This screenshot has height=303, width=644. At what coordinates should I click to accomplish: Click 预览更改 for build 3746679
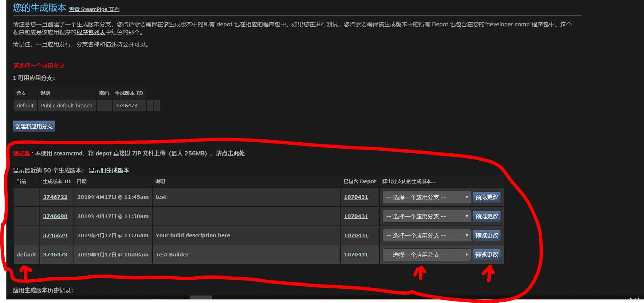[487, 235]
